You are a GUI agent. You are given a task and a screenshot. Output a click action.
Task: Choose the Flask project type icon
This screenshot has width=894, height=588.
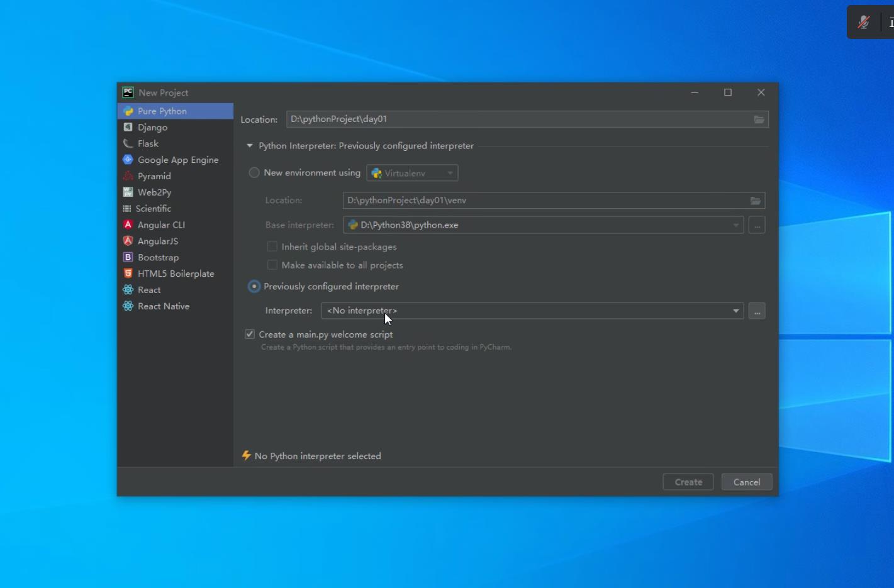[128, 143]
